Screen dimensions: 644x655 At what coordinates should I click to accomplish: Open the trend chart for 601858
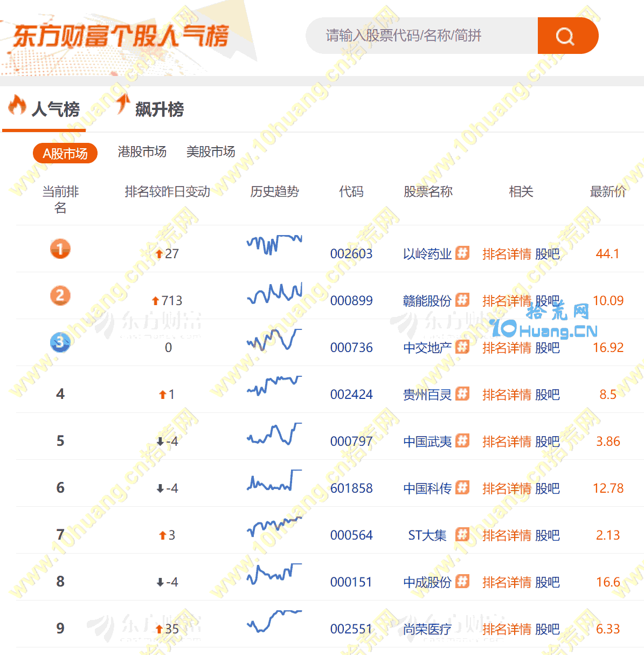click(x=274, y=480)
